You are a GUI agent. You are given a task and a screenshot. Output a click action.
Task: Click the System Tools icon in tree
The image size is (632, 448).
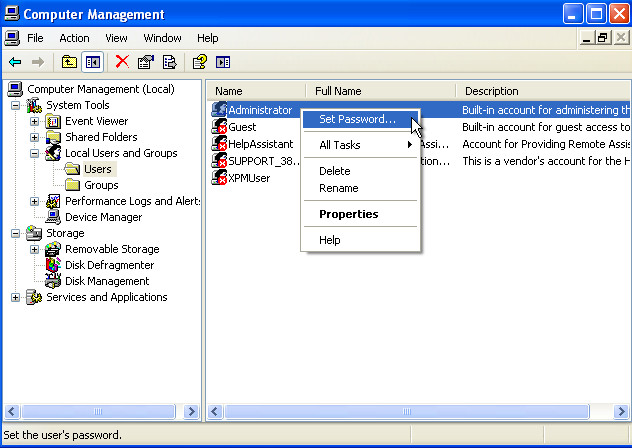34,105
